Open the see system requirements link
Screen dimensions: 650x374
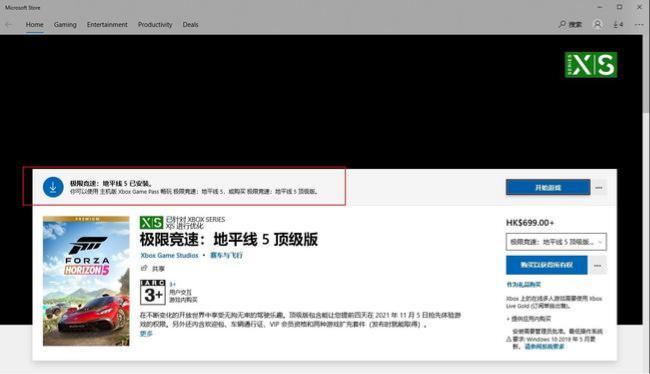point(544,346)
